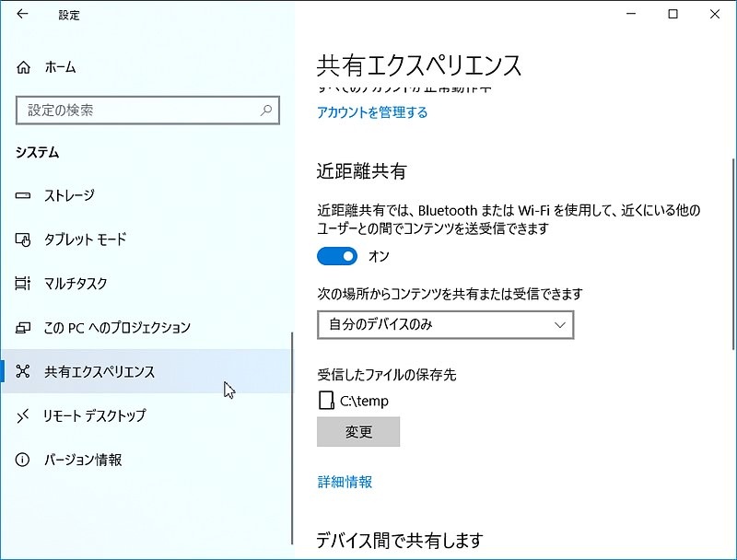Select the Storage (ストレージ) icon
Viewport: 737px width, 560px height.
[24, 195]
